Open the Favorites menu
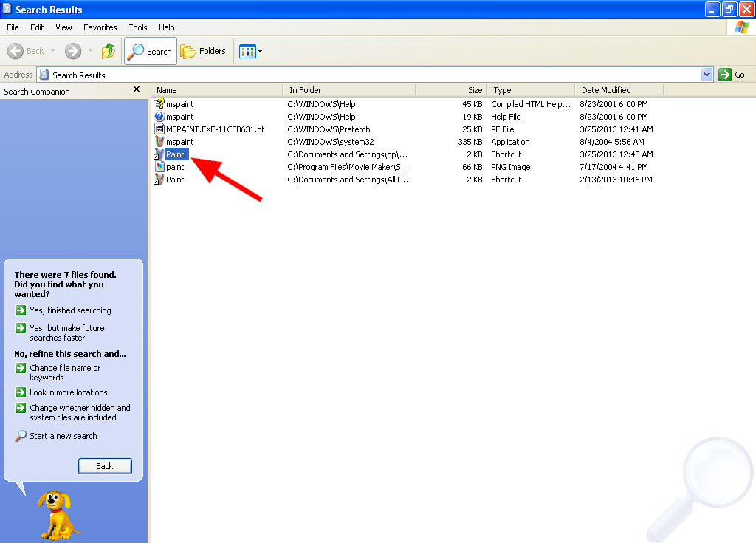The height and width of the screenshot is (543, 756). (100, 27)
